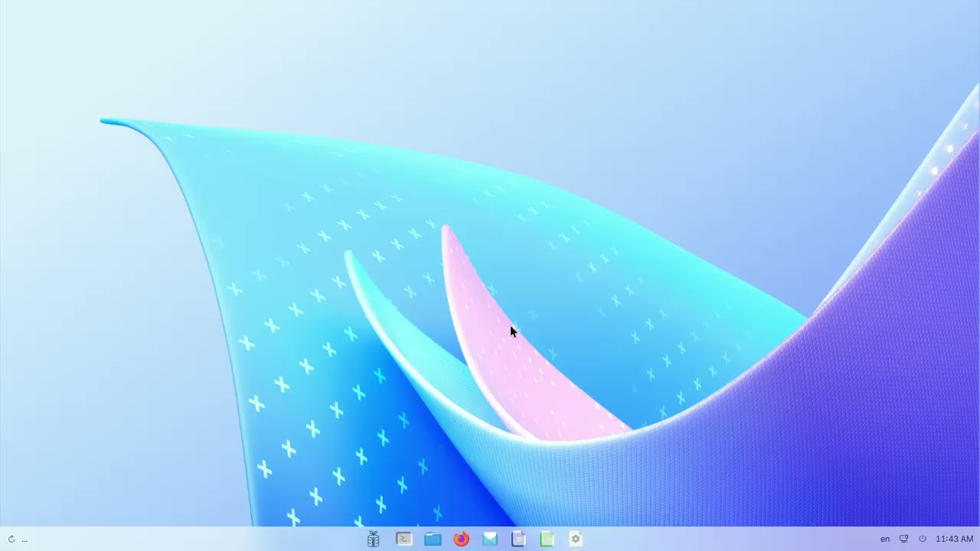The width and height of the screenshot is (980, 551).
Task: Click the three dots in the panel
Action: pos(24,540)
